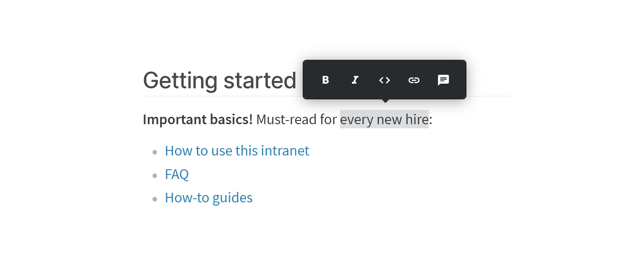Add a comment to the highlighted phrase
Image resolution: width=644 pixels, height=276 pixels.
(x=443, y=80)
